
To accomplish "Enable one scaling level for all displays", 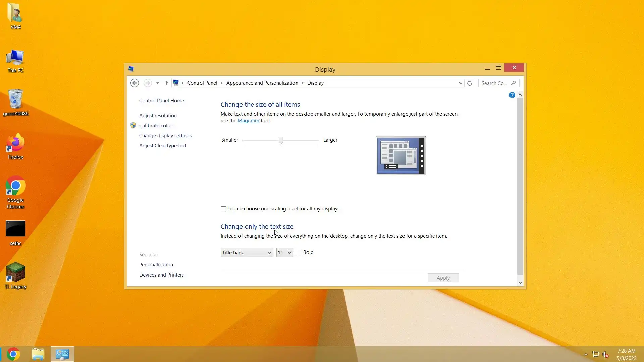I will pyautogui.click(x=223, y=209).
